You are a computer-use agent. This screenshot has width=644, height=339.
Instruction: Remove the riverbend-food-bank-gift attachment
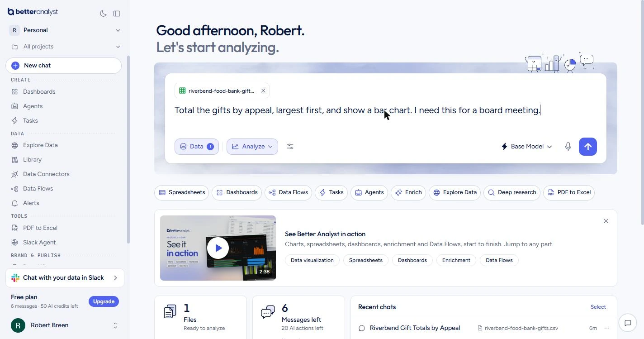click(x=263, y=91)
